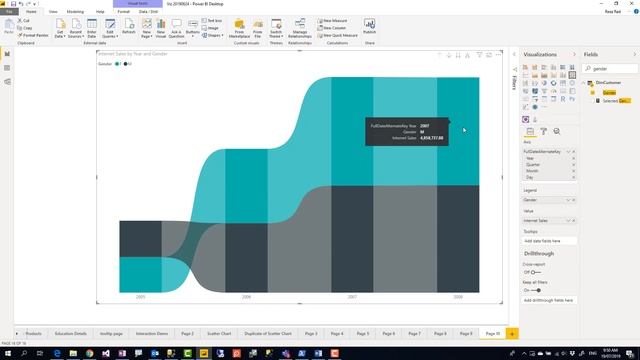Screen dimensions: 640x360
Task: Open custom visuals From Marketplace
Action: point(239,28)
